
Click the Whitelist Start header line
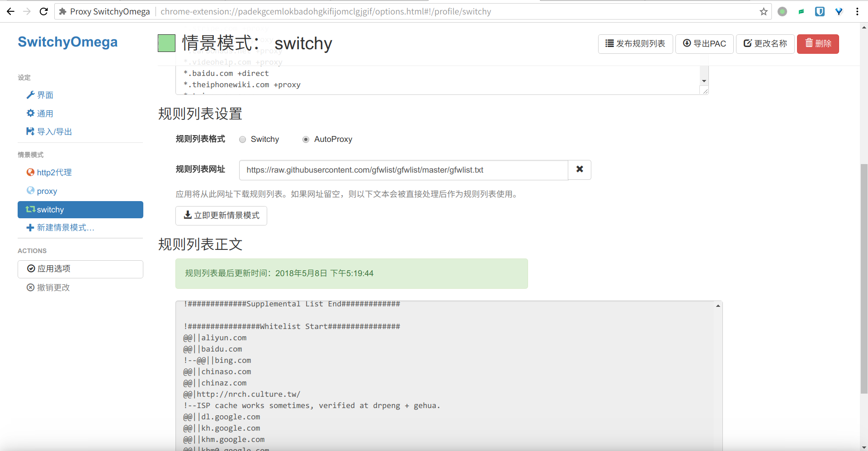click(292, 326)
